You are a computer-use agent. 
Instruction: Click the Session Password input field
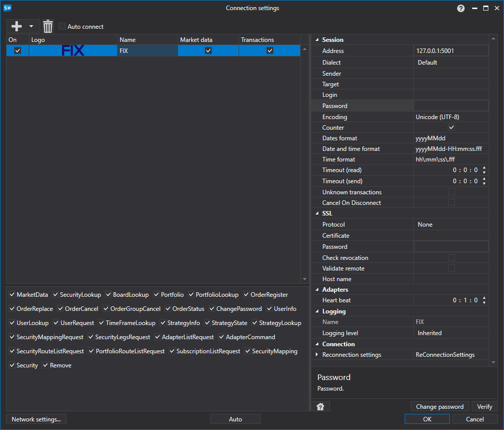451,105
